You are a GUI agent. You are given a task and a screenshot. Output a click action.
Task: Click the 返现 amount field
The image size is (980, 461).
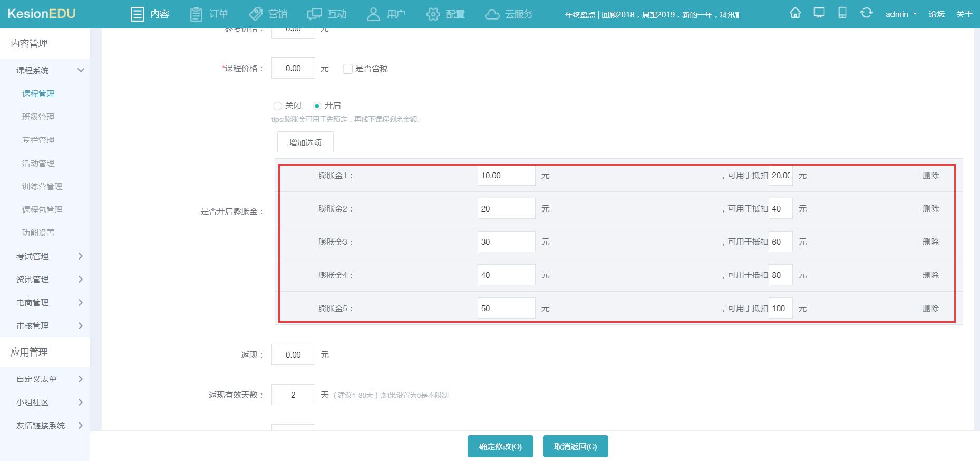coord(293,354)
